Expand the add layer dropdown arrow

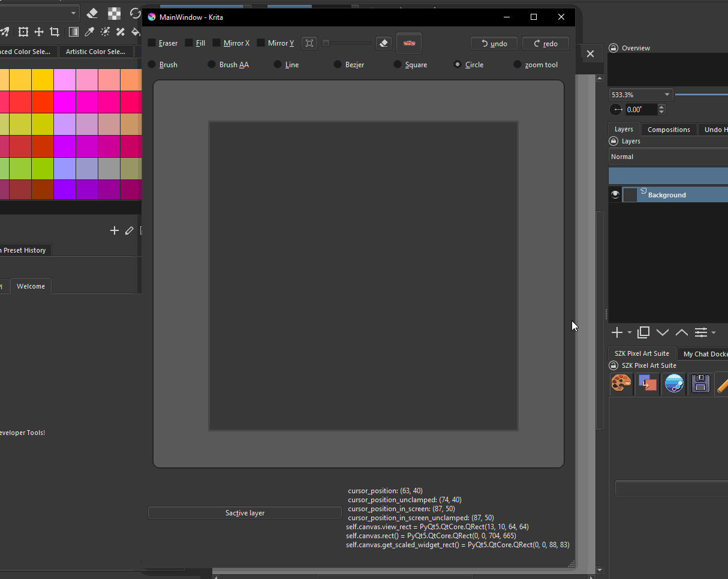click(x=629, y=333)
